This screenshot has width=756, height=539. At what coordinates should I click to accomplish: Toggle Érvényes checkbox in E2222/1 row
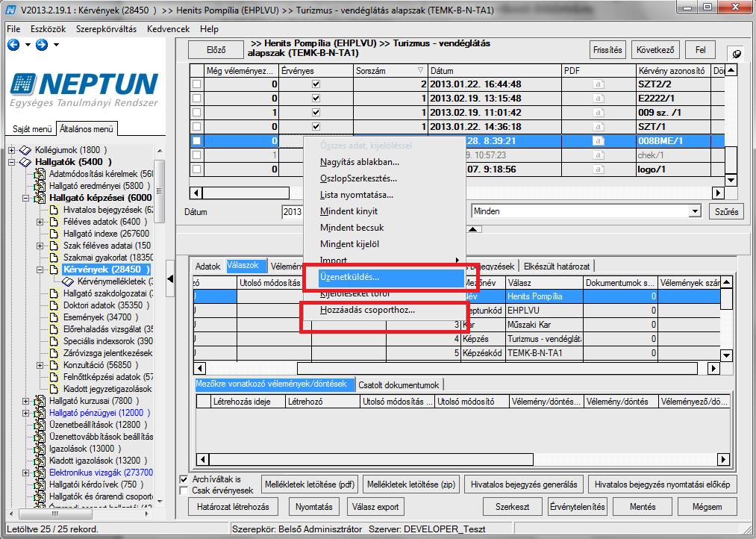(316, 99)
